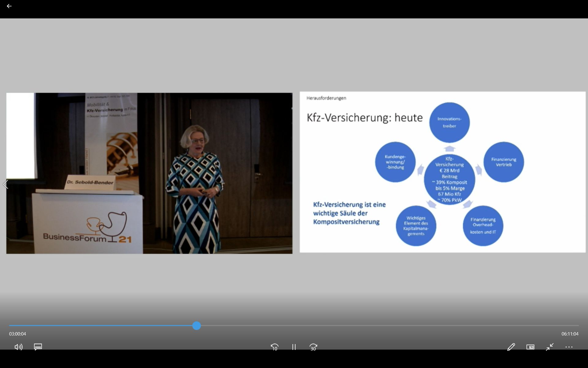Click the speaker video frame

pyautogui.click(x=149, y=173)
